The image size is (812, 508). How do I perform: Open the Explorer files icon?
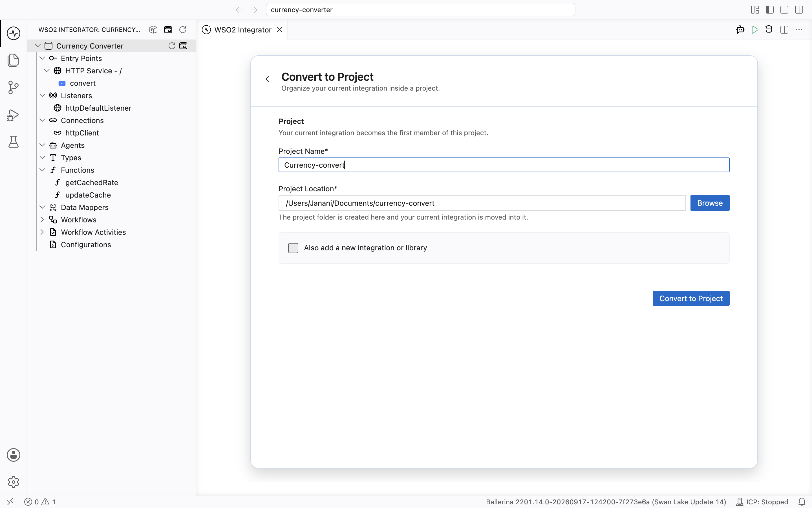click(x=14, y=60)
